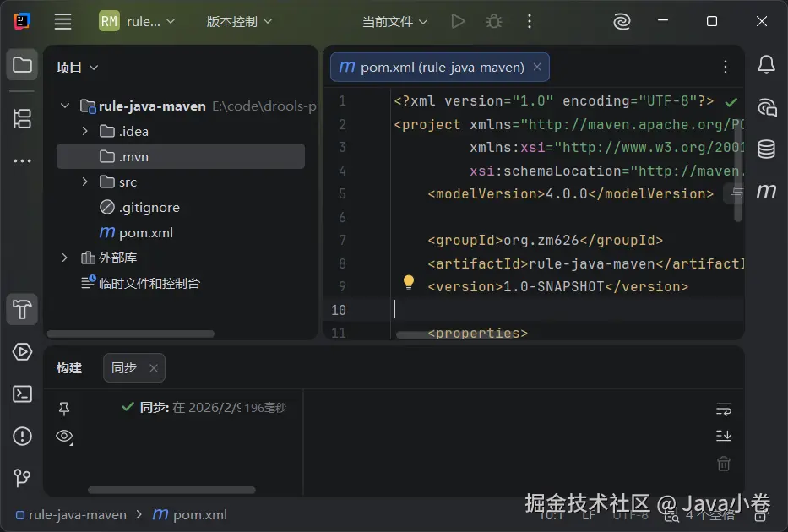Open the Terminal tool window

22,394
